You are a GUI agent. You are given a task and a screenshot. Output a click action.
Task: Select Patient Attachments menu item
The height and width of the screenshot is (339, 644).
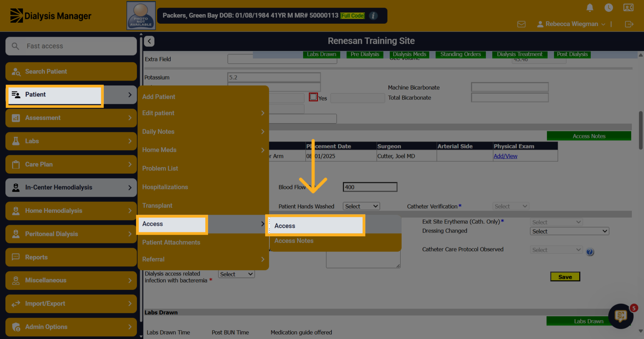click(x=171, y=242)
